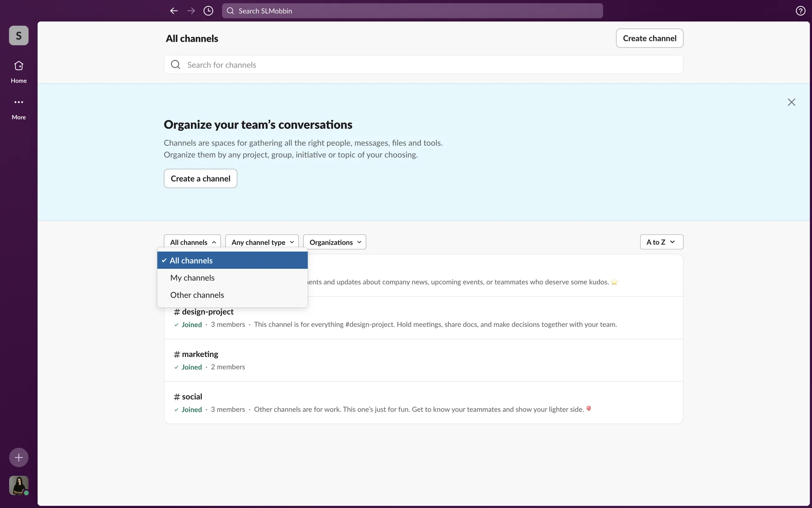Click the Create channel button at top
Viewport: 812px width, 508px height.
point(649,38)
